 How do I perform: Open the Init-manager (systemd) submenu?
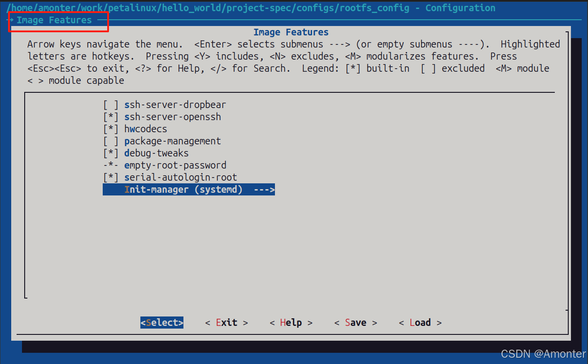click(189, 190)
